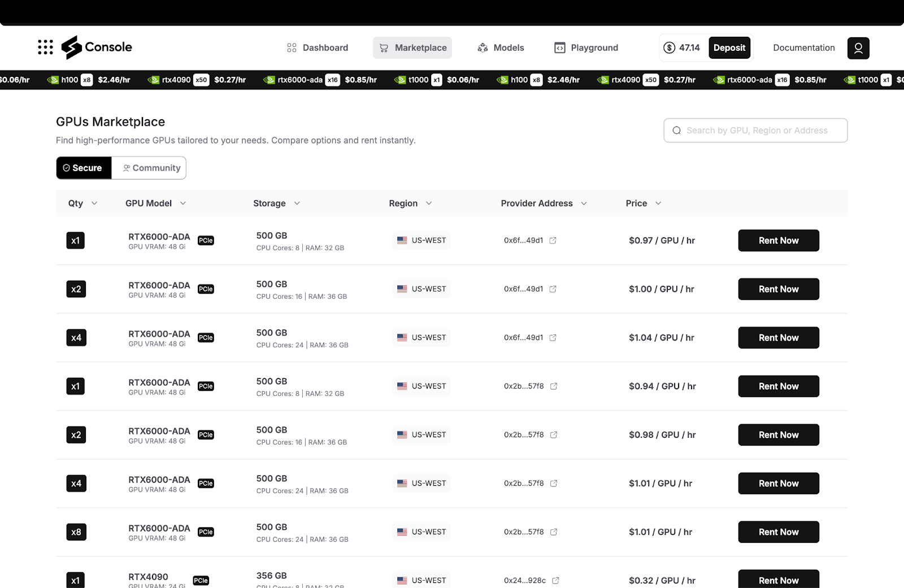904x588 pixels.
Task: Rent the RTX4090 at $0.32
Action: (778, 580)
